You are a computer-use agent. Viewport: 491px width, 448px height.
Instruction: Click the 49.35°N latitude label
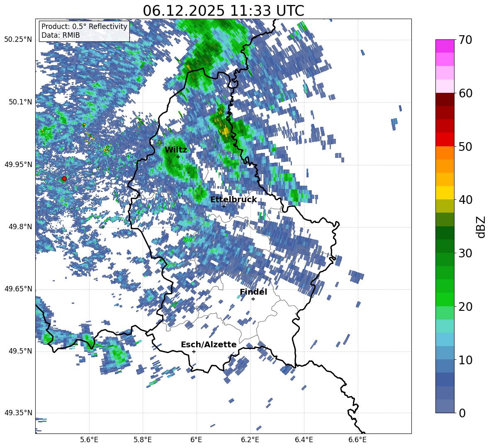18,413
